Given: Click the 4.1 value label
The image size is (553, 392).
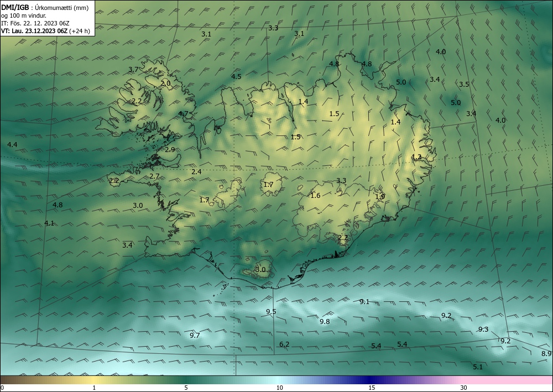Looking at the screenshot, I should point(49,223).
